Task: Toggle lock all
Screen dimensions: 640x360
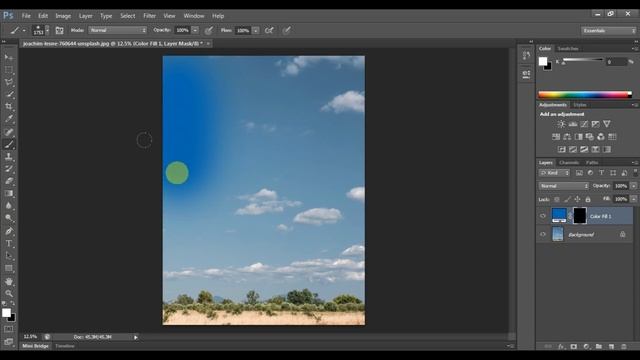Action: [588, 199]
